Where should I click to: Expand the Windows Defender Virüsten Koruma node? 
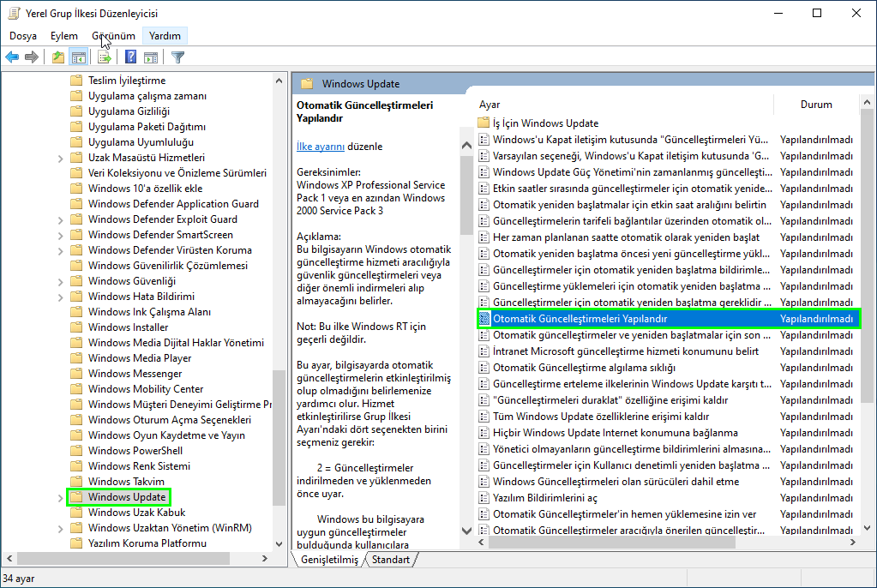[60, 250]
